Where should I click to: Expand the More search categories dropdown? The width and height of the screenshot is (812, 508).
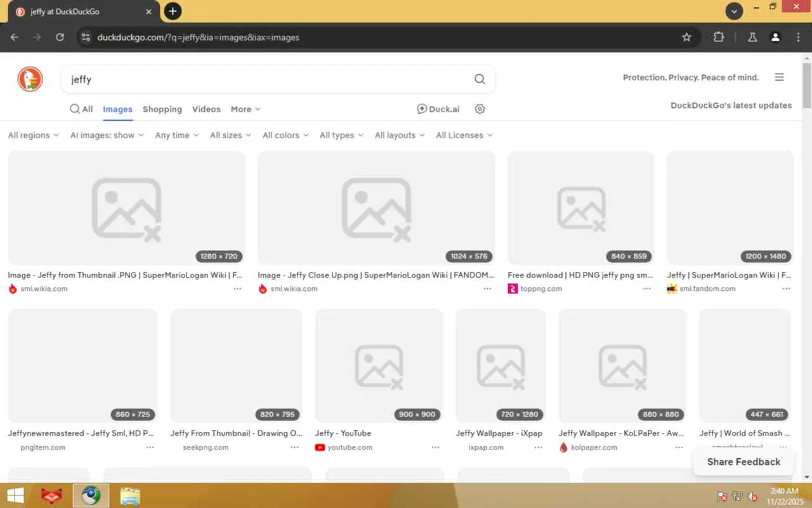(x=246, y=109)
